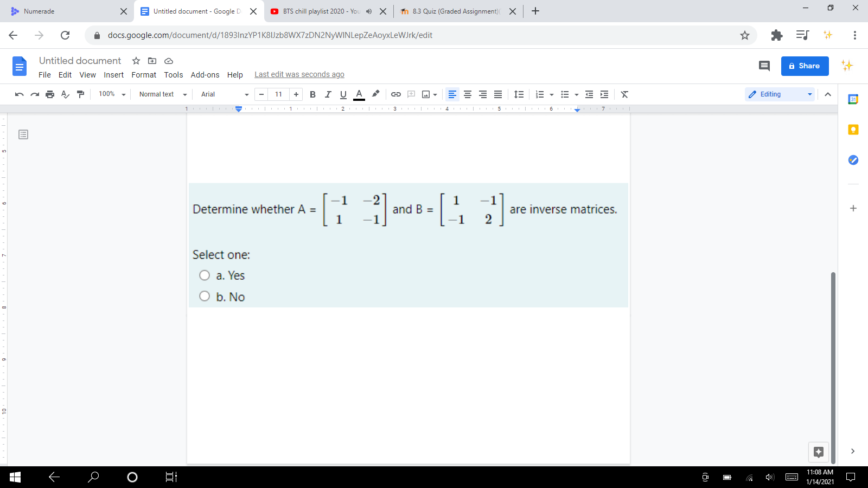Image resolution: width=868 pixels, height=488 pixels.
Task: Insert a link into the document
Action: 395,94
